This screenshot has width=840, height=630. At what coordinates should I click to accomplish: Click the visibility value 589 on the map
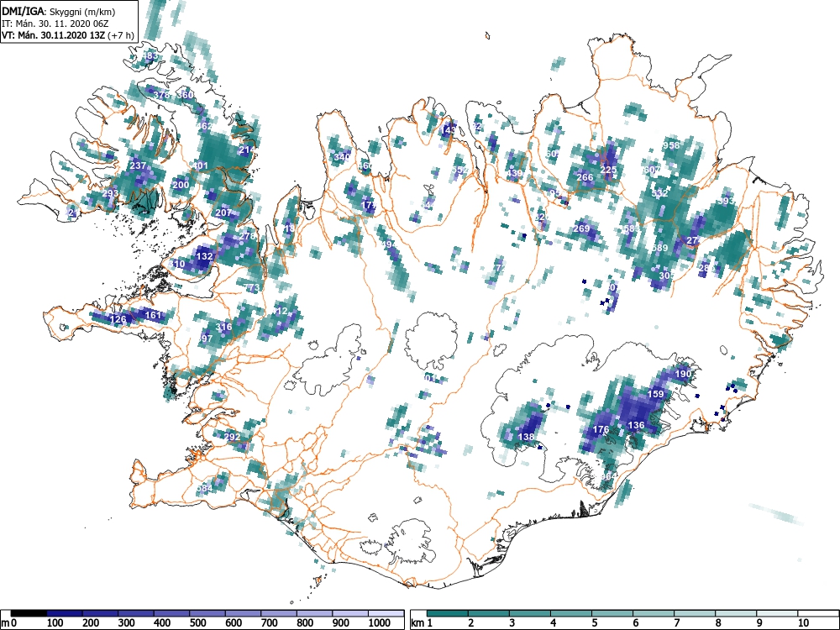[659, 248]
